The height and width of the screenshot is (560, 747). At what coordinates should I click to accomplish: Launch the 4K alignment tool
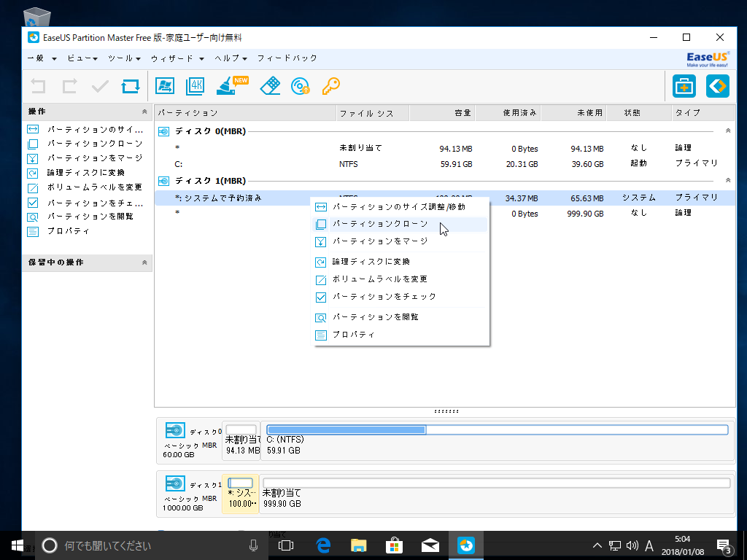[196, 86]
